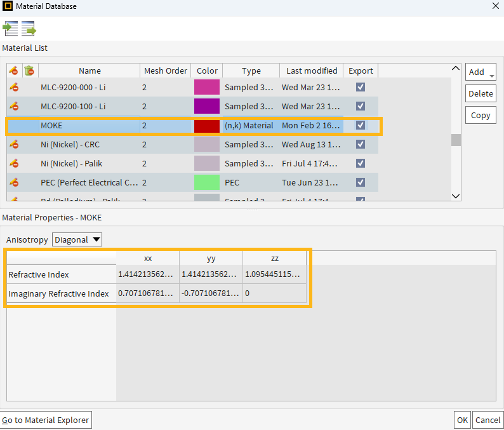Toggle Export for Ni (Nickel) - Palik

click(361, 163)
